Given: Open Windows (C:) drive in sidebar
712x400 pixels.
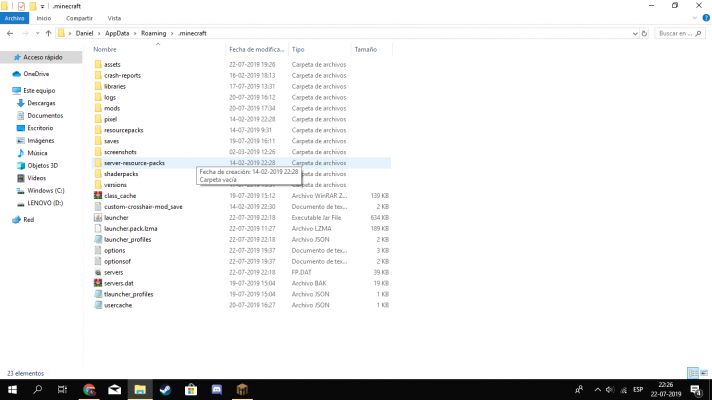Looking at the screenshot, I should (46, 190).
